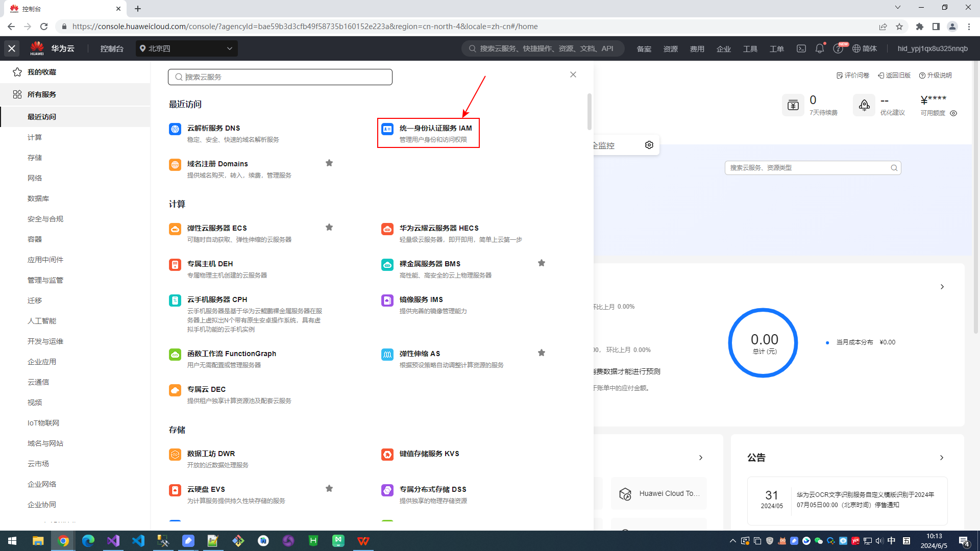
Task: Open 升级说明 upgrade notes
Action: point(936,76)
